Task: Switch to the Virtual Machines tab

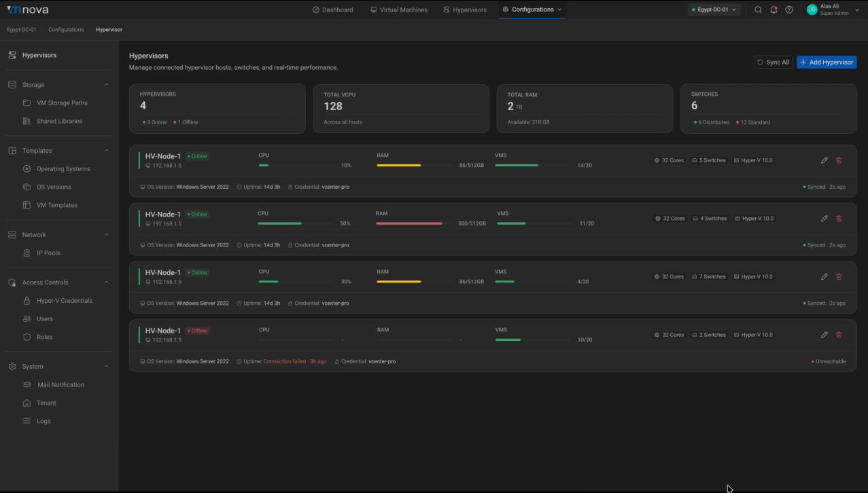Action: tap(399, 10)
